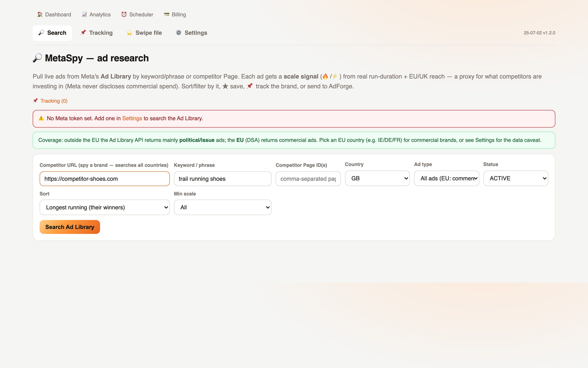Click the 'Status' field label
Image resolution: width=588 pixels, height=368 pixels.
click(x=491, y=164)
